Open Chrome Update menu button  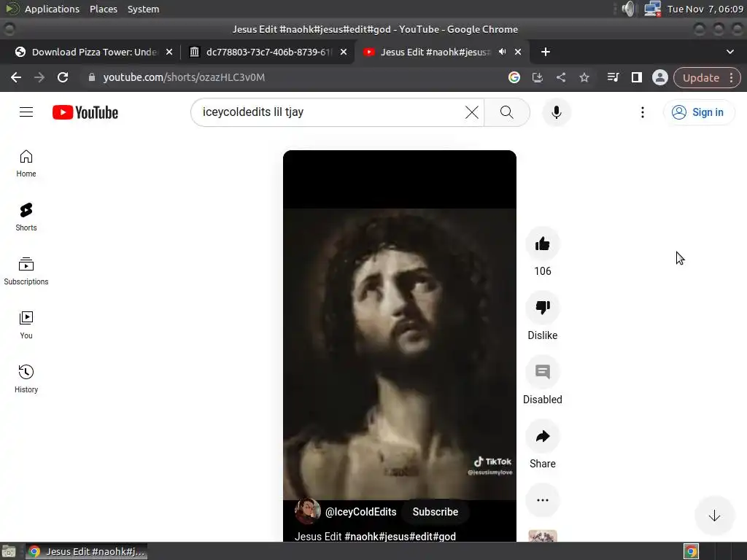click(707, 77)
